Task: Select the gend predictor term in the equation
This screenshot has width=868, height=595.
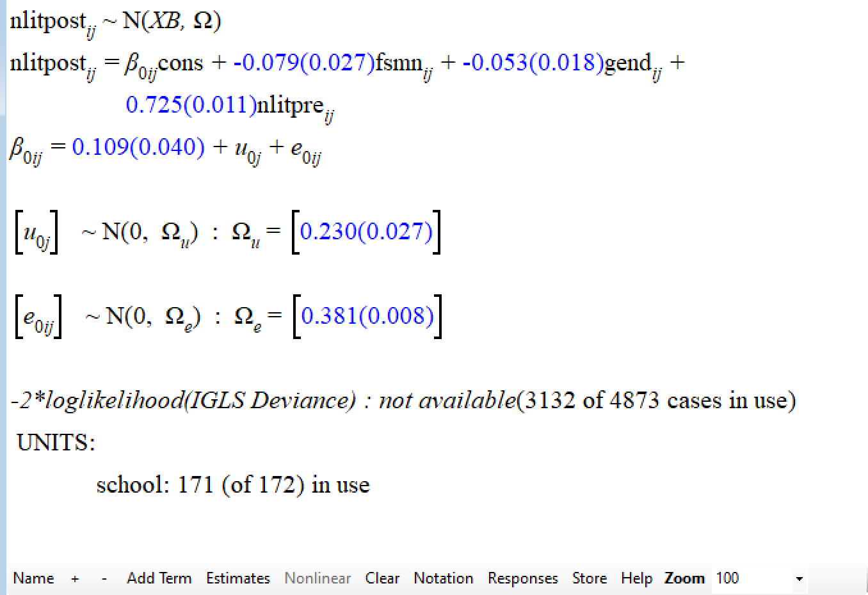Action: [627, 63]
